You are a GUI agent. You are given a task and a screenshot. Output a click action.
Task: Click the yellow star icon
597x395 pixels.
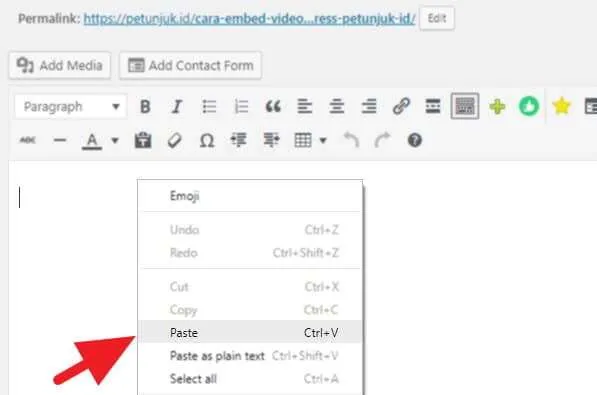click(x=562, y=106)
